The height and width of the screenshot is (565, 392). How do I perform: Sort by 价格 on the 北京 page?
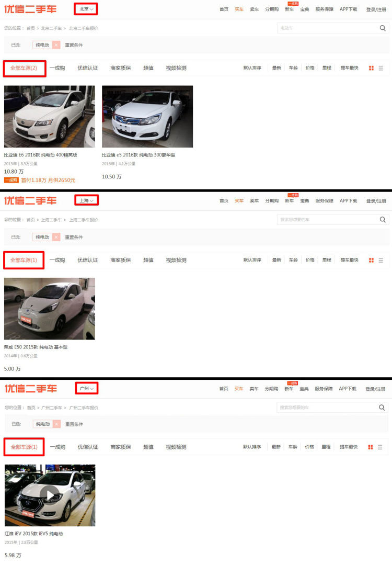310,67
